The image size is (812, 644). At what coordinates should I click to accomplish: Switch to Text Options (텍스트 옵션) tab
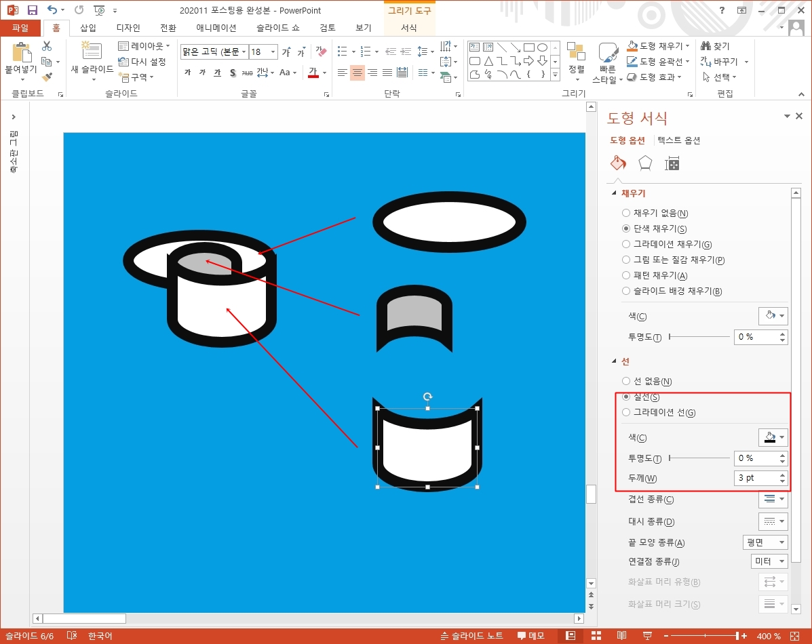tap(679, 140)
